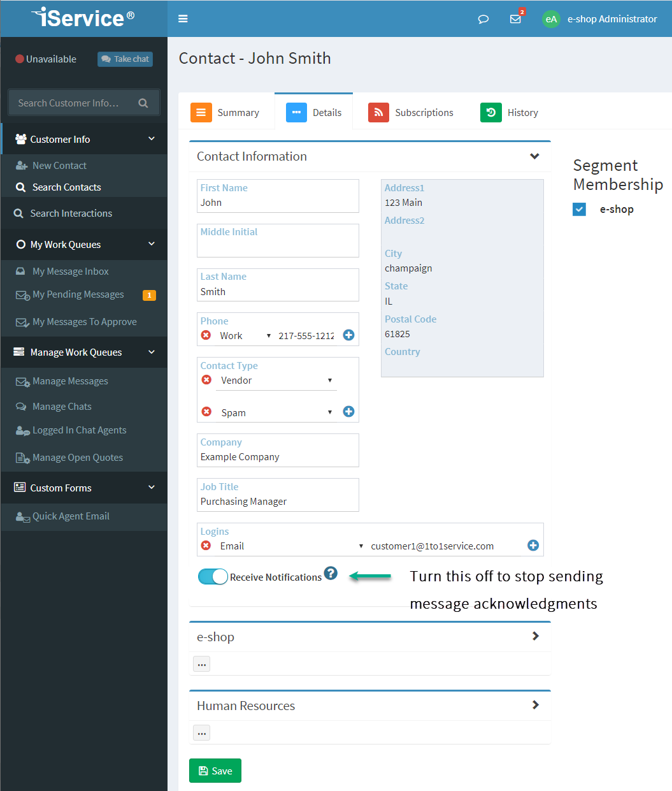Screen dimensions: 672x791
Task: Switch to the Details tab
Action: pos(314,112)
